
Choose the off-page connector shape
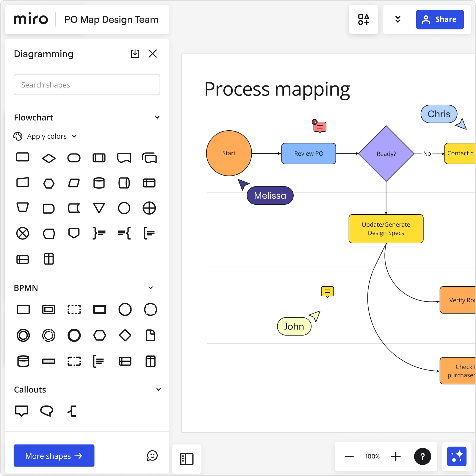pyautogui.click(x=74, y=233)
